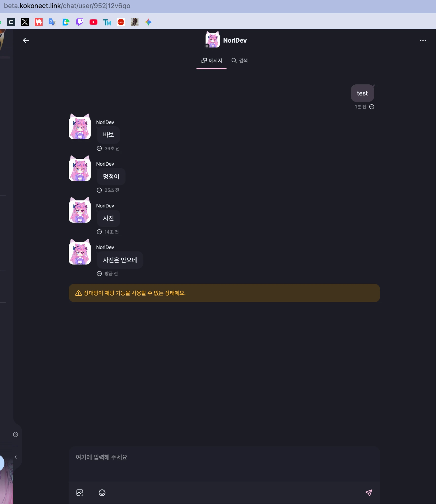Go back using the left arrow

26,40
